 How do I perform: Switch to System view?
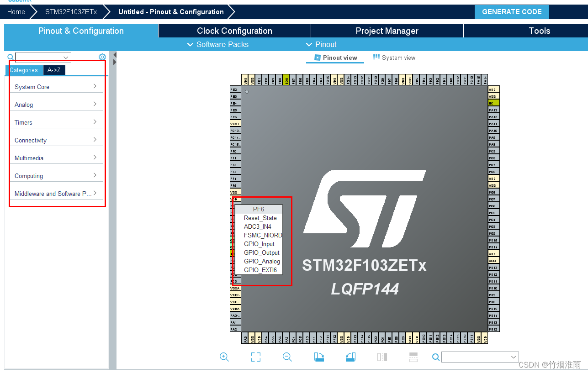[x=394, y=58]
